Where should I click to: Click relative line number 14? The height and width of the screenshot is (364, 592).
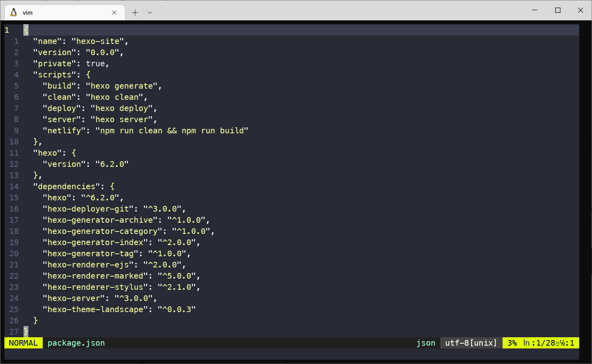(14, 186)
